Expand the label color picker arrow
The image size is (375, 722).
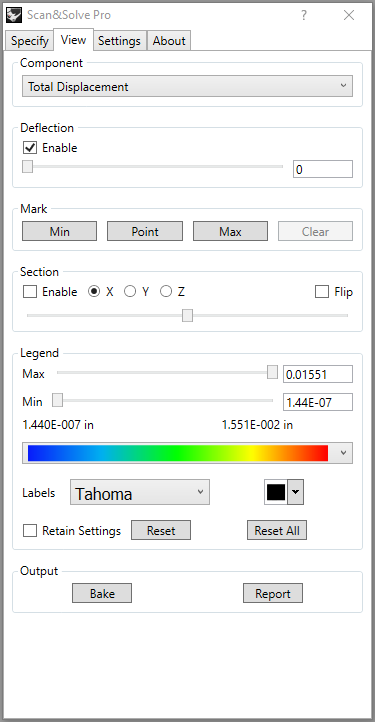tap(295, 492)
